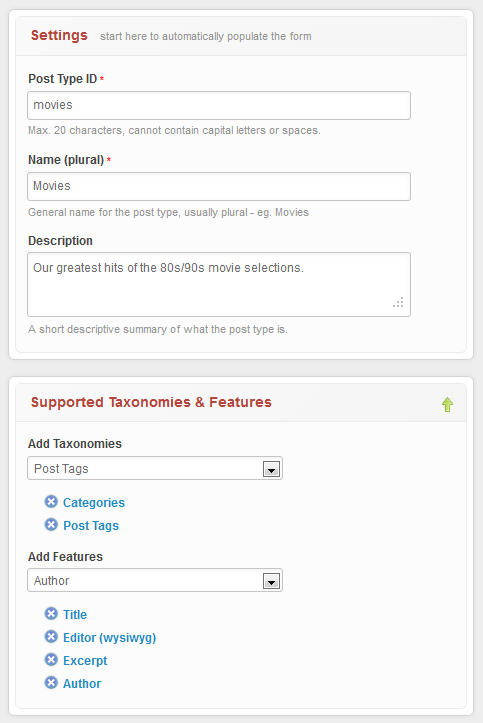Screen dimensions: 483x723
Task: Delete the Title feature using its X icon
Action: [51, 613]
